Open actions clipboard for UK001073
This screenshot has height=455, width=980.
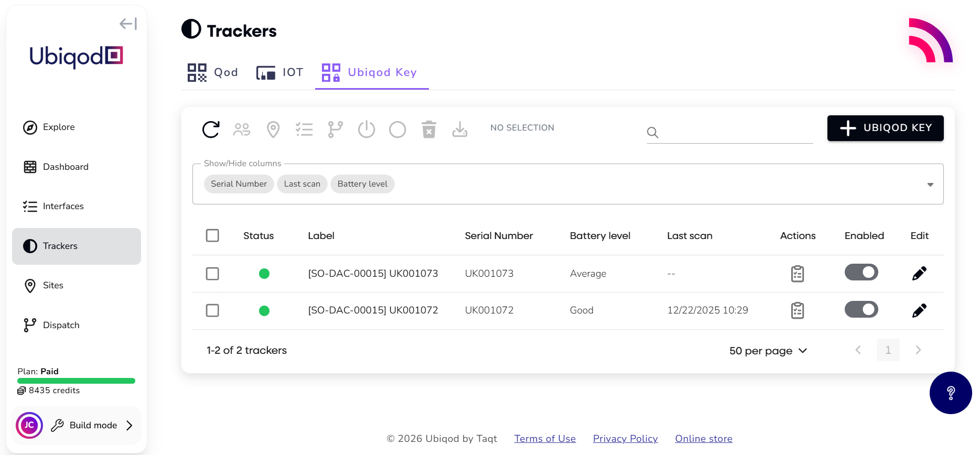pyautogui.click(x=797, y=274)
